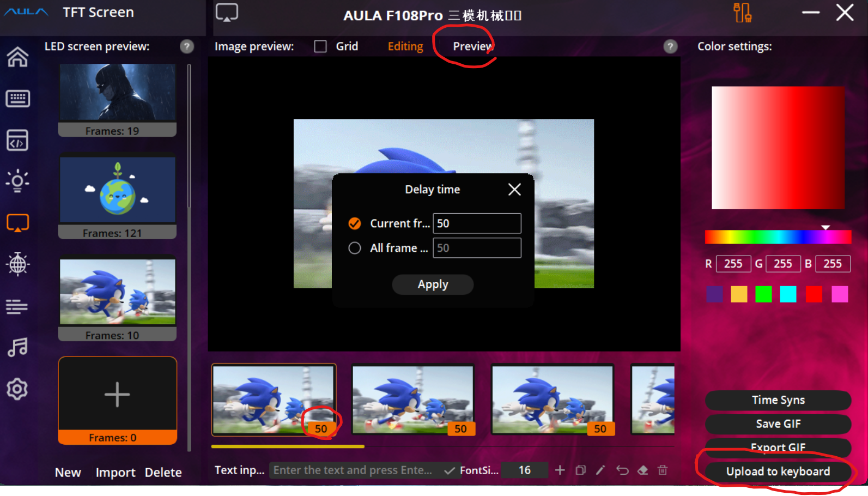Click the screen cast icon in title bar

227,13
